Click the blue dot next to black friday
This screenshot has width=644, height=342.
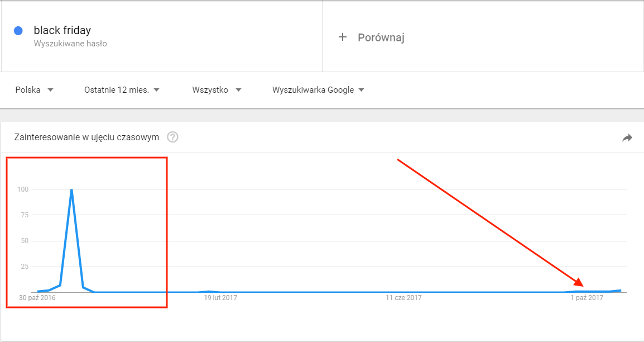(18, 31)
